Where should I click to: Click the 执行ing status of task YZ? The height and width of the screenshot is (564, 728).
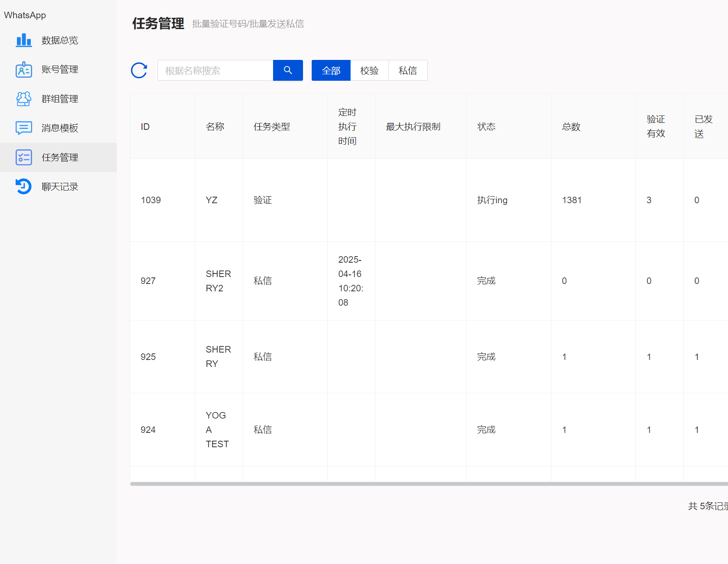(x=492, y=200)
